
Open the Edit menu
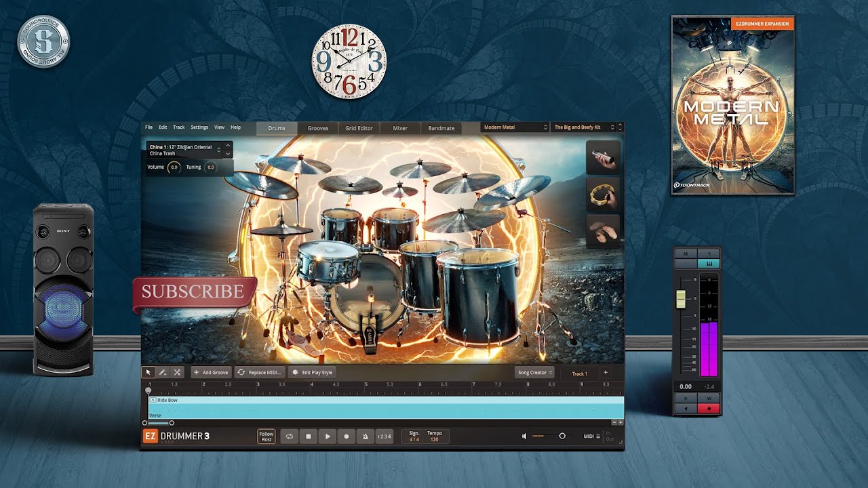(163, 127)
